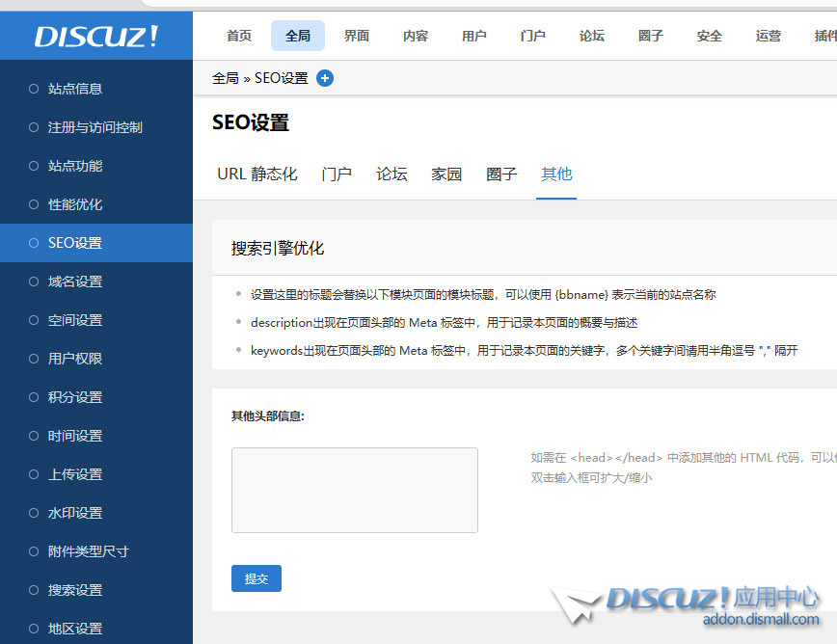
Task: Click the SEO设置 page heading
Action: click(251, 122)
